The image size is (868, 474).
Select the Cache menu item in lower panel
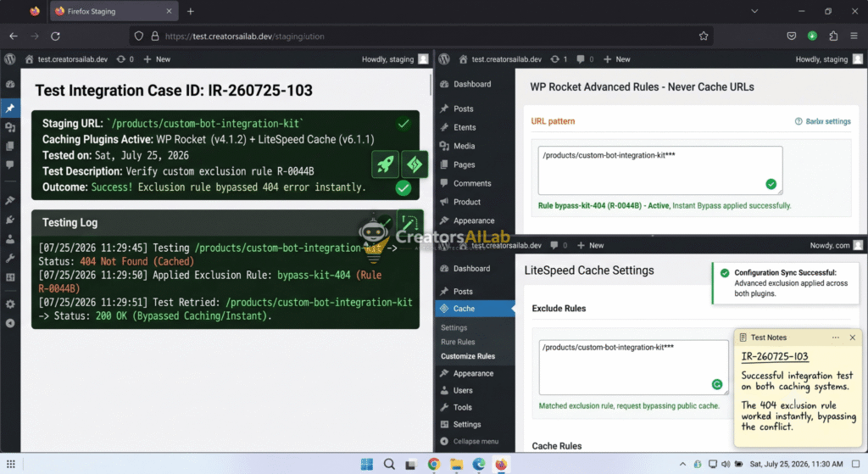click(x=475, y=309)
